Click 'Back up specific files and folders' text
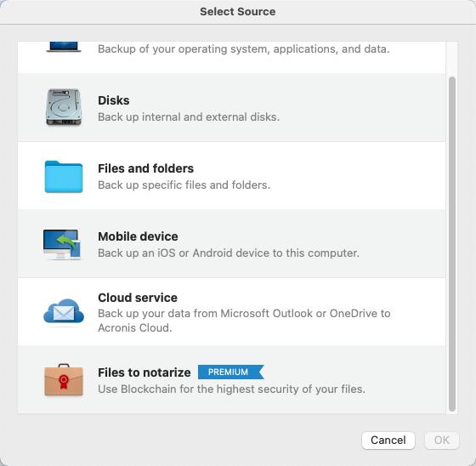Image resolution: width=476 pixels, height=466 pixels. [184, 185]
